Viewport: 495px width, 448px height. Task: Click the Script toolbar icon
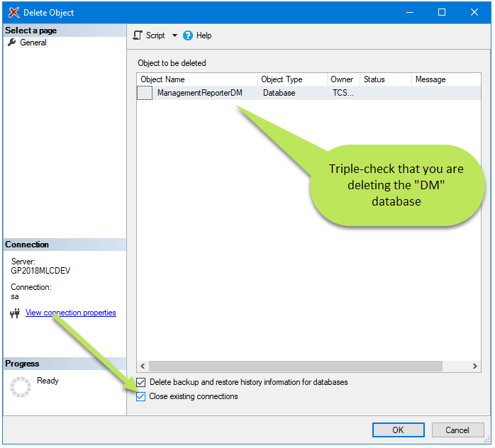point(138,35)
